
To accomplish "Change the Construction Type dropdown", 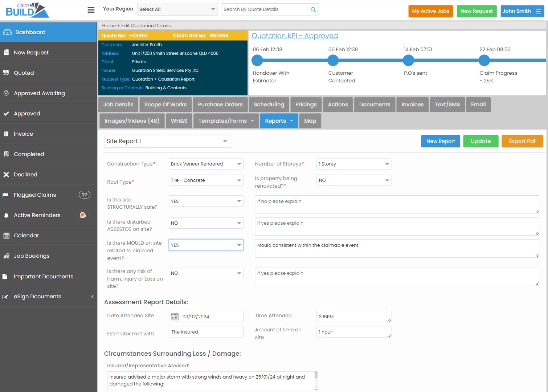I will point(206,164).
